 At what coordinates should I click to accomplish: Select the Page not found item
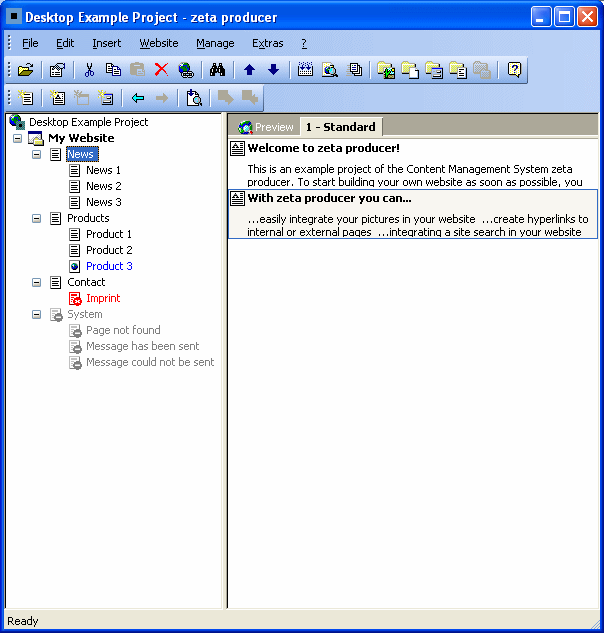pyautogui.click(x=123, y=330)
